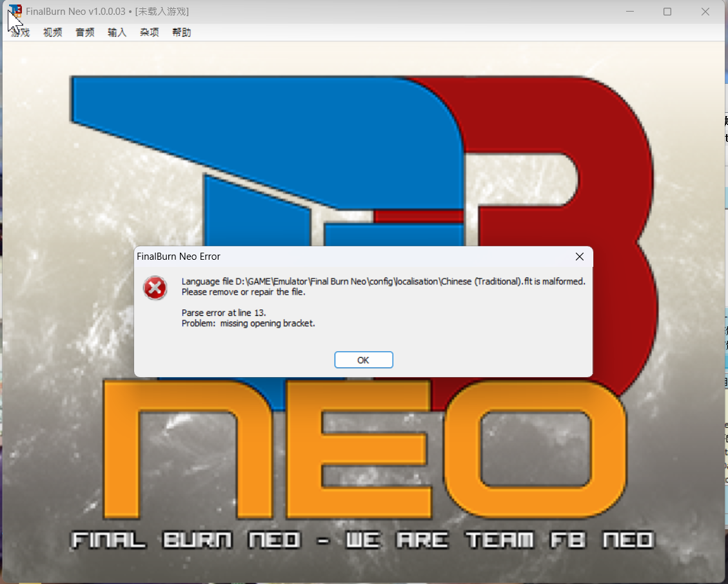Click the language file path error message

coord(384,281)
